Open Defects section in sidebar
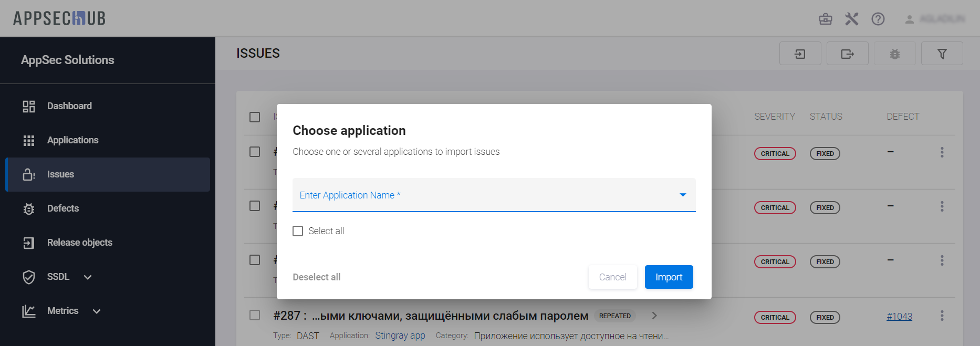Image resolution: width=980 pixels, height=346 pixels. [x=62, y=208]
